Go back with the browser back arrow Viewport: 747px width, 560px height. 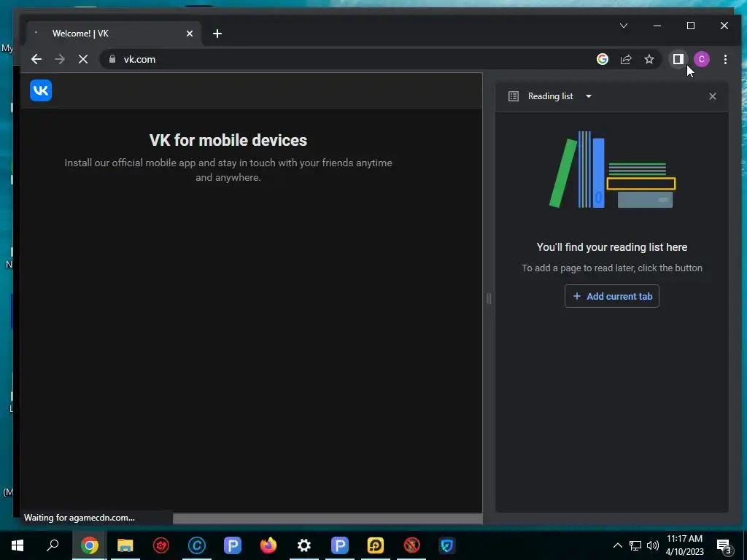pos(36,59)
